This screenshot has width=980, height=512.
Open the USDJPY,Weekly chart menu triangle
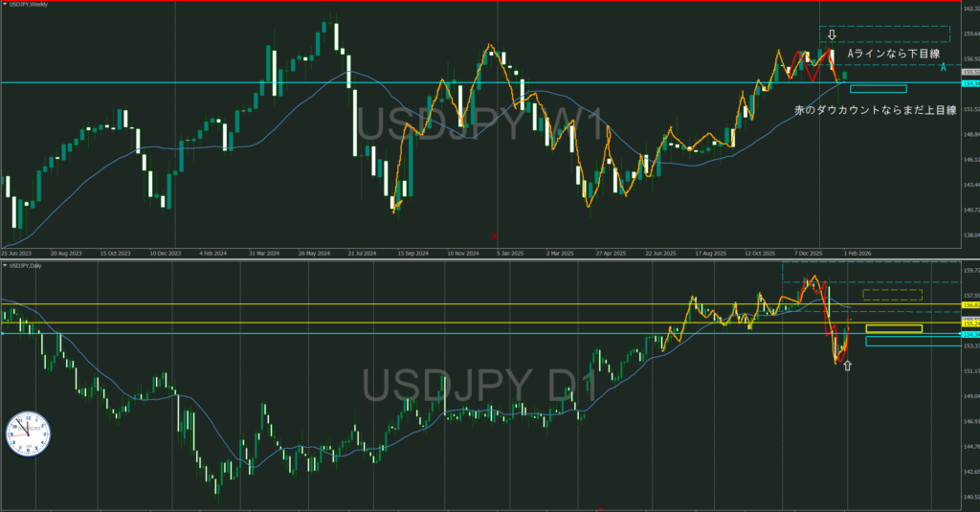[5, 6]
